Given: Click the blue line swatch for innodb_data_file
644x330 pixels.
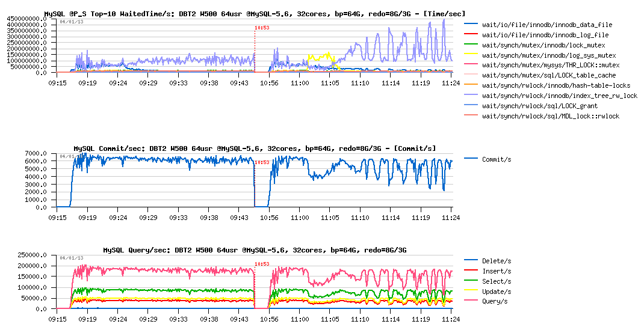Looking at the screenshot, I should click(x=471, y=25).
